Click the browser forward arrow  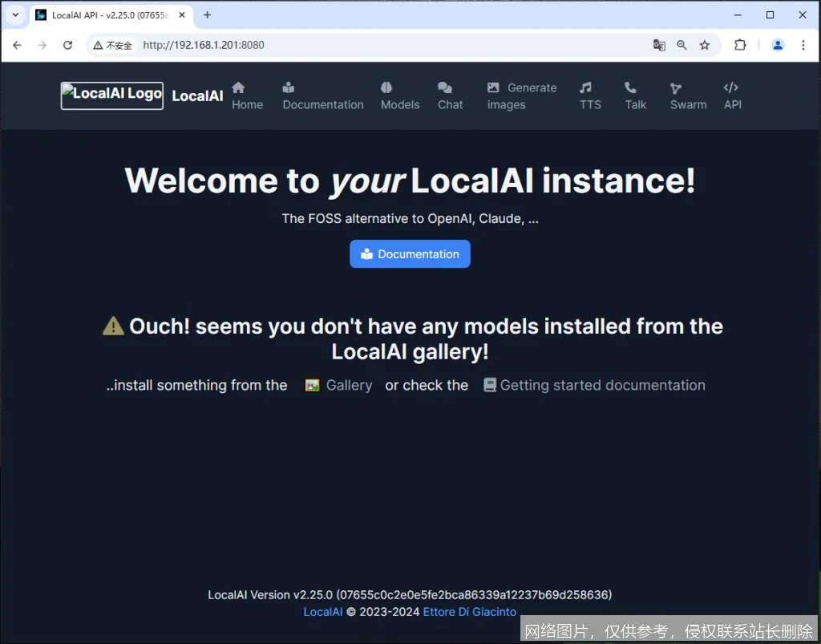42,45
